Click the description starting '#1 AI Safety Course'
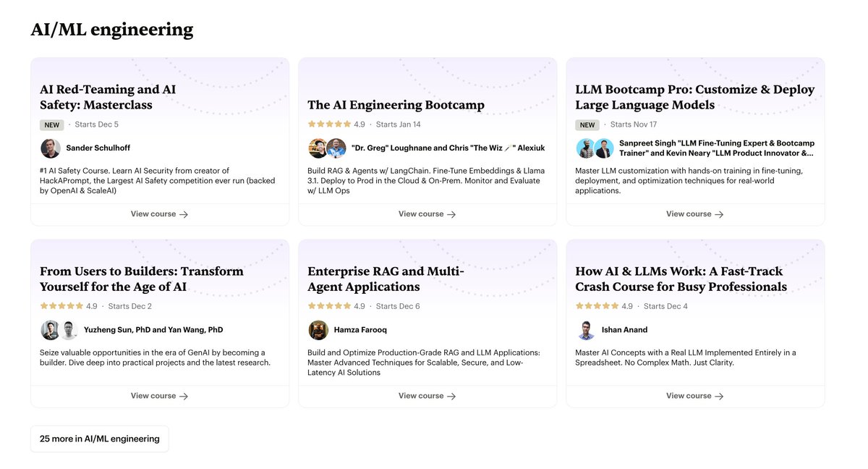 (x=158, y=181)
